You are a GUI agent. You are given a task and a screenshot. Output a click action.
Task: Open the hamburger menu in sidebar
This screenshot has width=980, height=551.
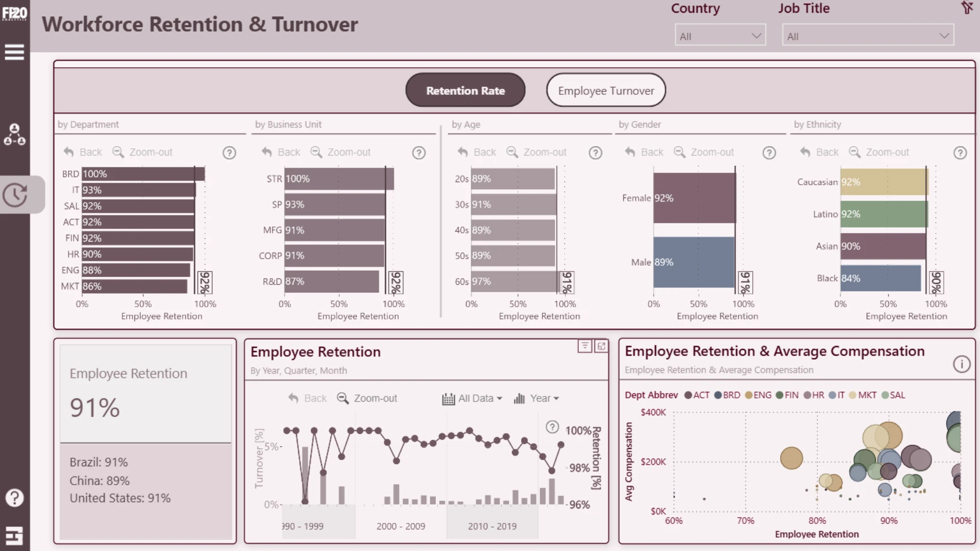pyautogui.click(x=14, y=52)
